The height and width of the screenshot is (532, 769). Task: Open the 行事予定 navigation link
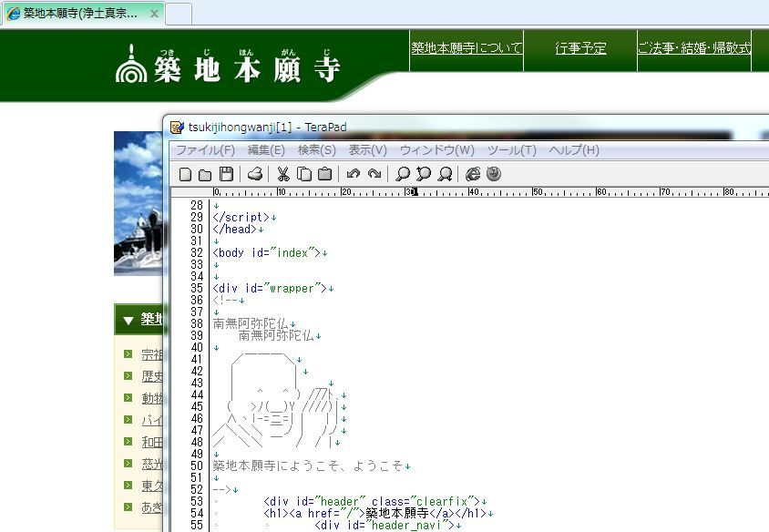click(580, 48)
